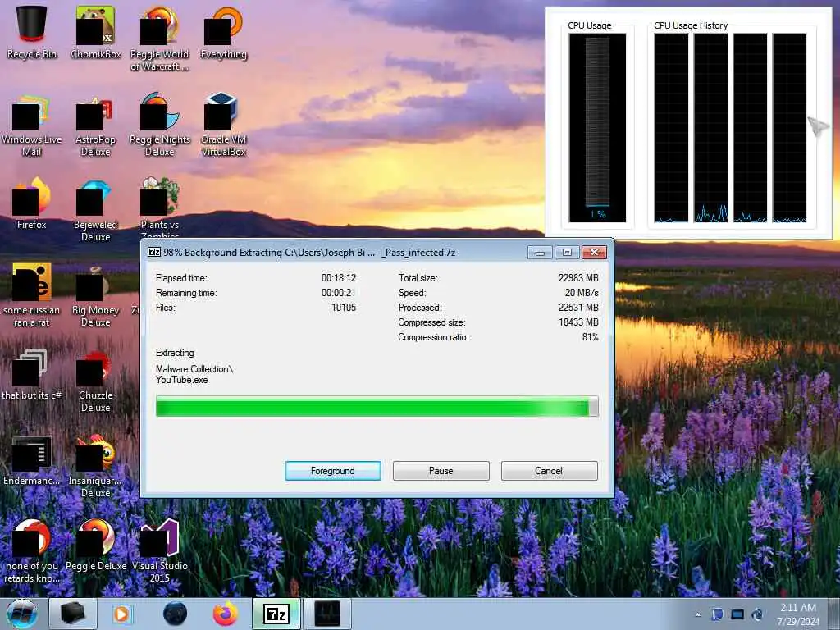Select the Oracle VM VirtualBox icon
Image resolution: width=840 pixels, height=630 pixels.
[223, 125]
